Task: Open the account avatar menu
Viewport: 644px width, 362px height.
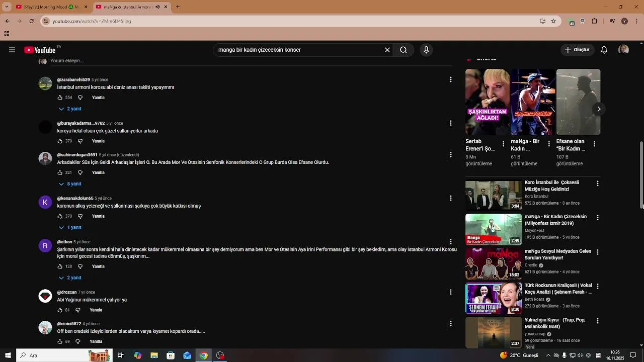Action: point(623,50)
